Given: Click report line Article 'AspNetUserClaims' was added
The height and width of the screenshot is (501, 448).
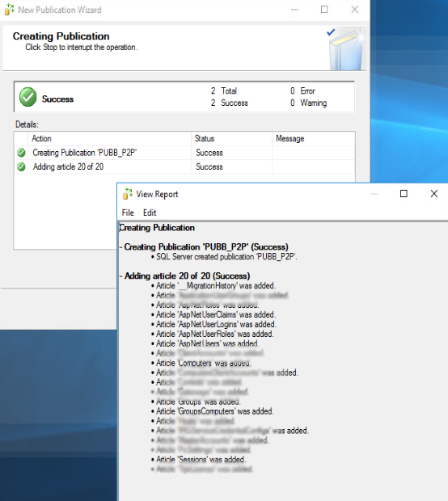Looking at the screenshot, I should [x=216, y=314].
